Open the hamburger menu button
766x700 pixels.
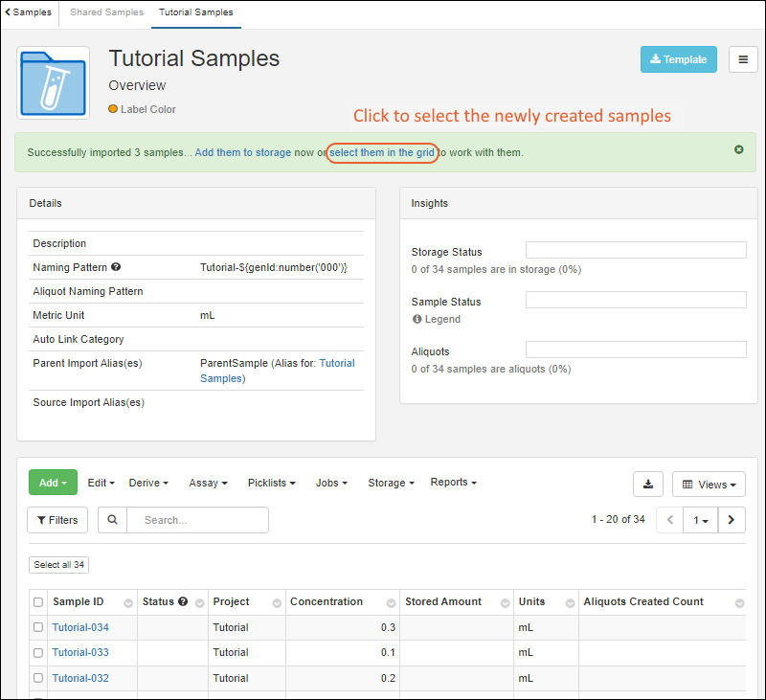tap(743, 59)
